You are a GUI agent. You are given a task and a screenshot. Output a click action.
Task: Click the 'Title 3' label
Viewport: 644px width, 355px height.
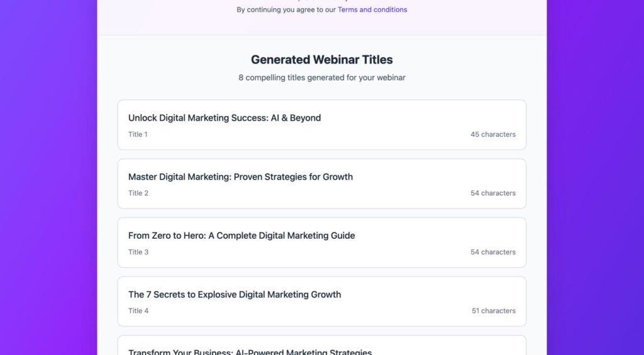coord(138,252)
